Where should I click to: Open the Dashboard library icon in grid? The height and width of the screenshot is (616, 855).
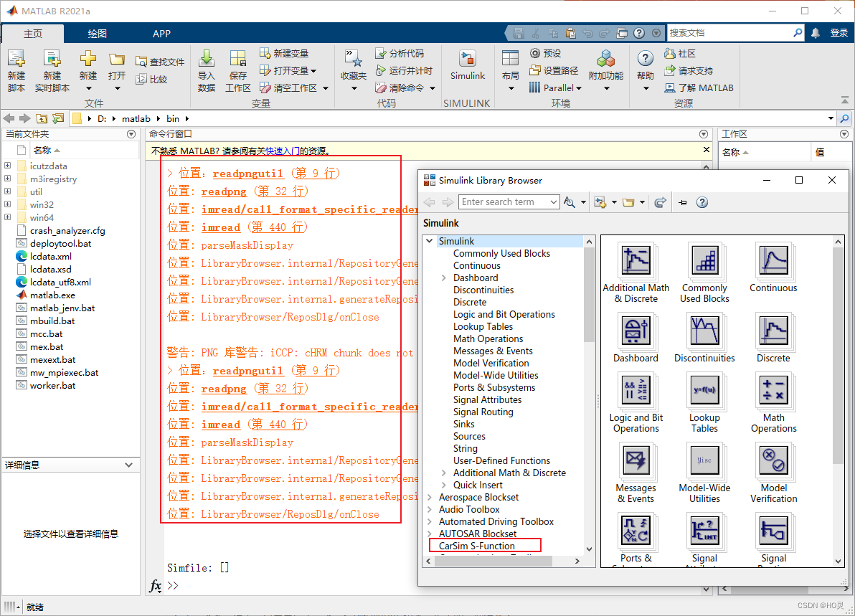point(636,338)
